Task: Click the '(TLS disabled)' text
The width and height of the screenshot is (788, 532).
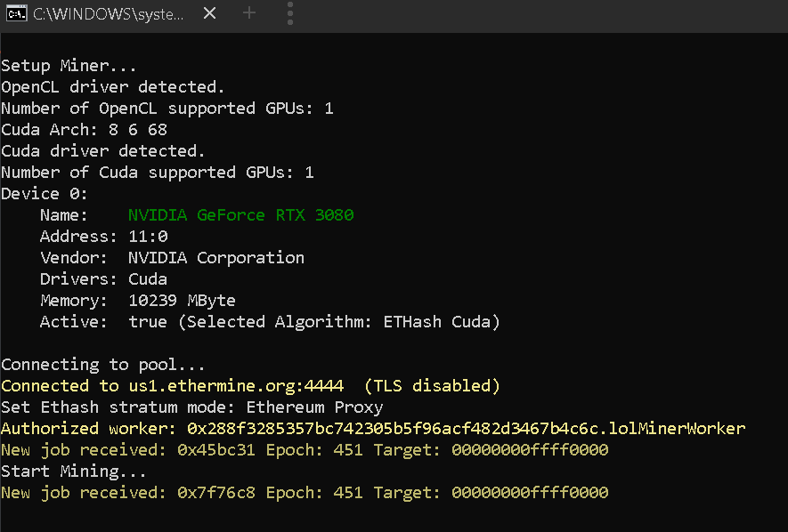Action: [x=432, y=386]
